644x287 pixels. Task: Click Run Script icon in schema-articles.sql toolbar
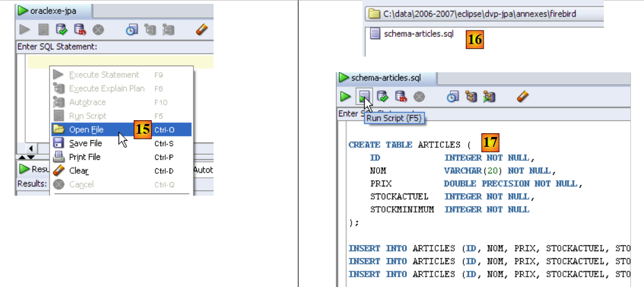click(x=364, y=97)
